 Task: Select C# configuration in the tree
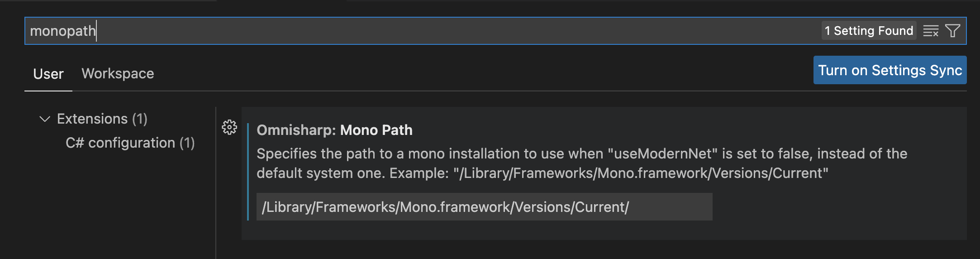tap(120, 143)
